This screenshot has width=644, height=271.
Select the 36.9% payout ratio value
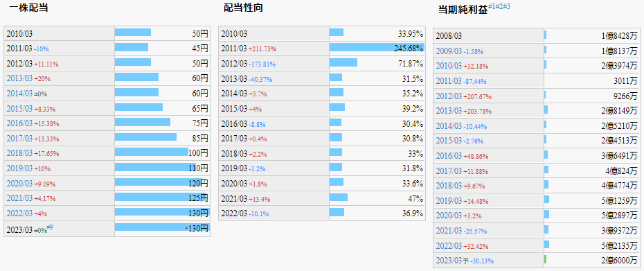[x=412, y=213]
